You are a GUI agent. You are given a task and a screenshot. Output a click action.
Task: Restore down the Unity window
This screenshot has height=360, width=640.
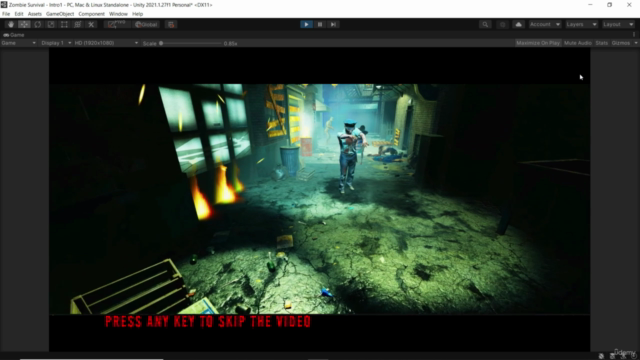click(x=609, y=5)
